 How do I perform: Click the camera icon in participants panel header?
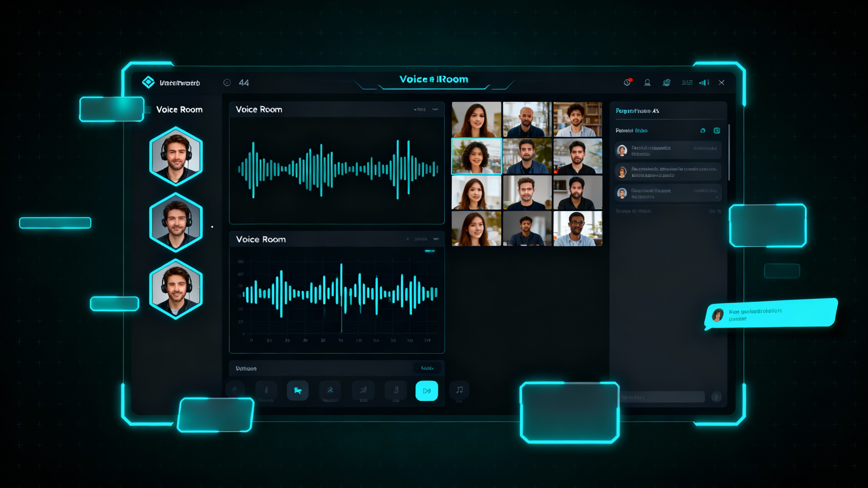(x=703, y=131)
